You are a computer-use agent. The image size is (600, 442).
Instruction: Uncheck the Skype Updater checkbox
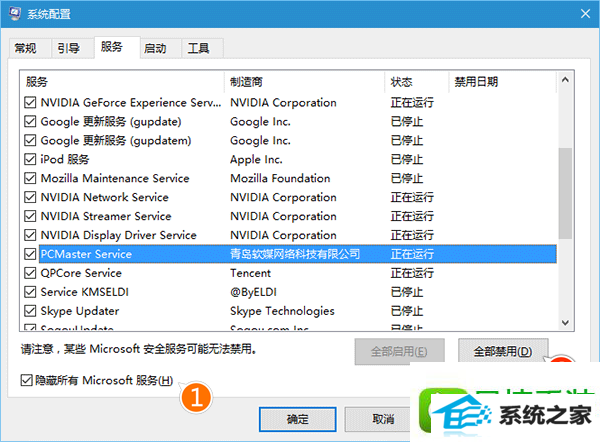(x=30, y=311)
